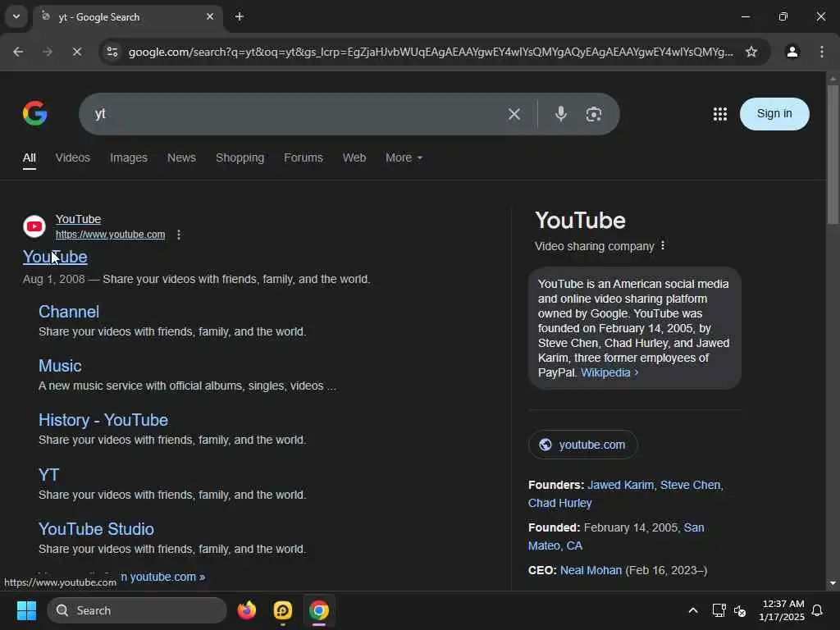Viewport: 840px width, 630px height.
Task: Click the youtube.com website chip
Action: [583, 445]
